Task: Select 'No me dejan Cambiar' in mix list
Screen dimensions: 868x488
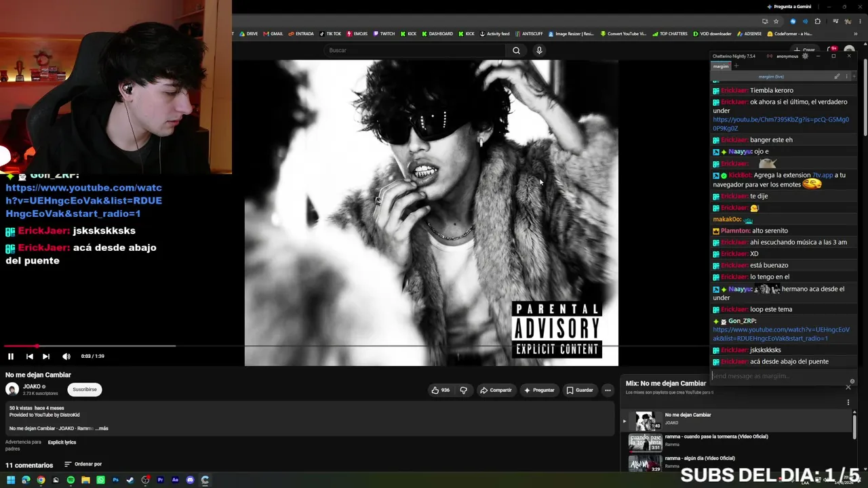Action: click(738, 421)
